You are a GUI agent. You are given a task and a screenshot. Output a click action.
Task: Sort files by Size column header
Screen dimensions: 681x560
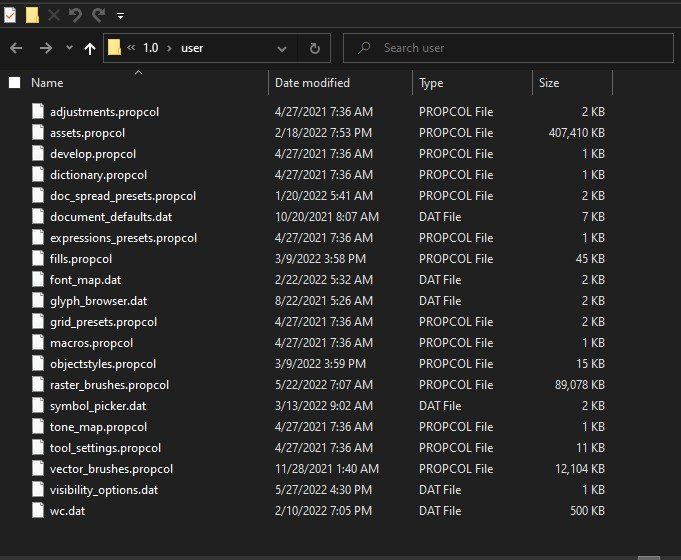[549, 83]
